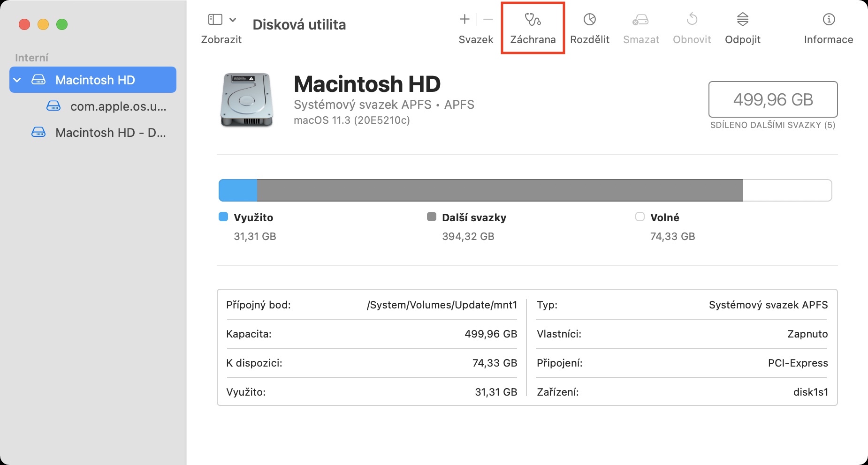
Task: Open the Zobrazit dropdown arrow
Action: pyautogui.click(x=233, y=20)
